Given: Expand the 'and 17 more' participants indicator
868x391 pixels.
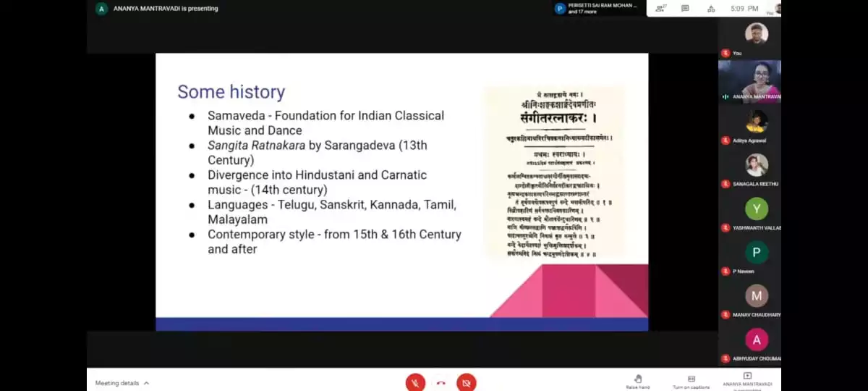Looking at the screenshot, I should [x=584, y=12].
